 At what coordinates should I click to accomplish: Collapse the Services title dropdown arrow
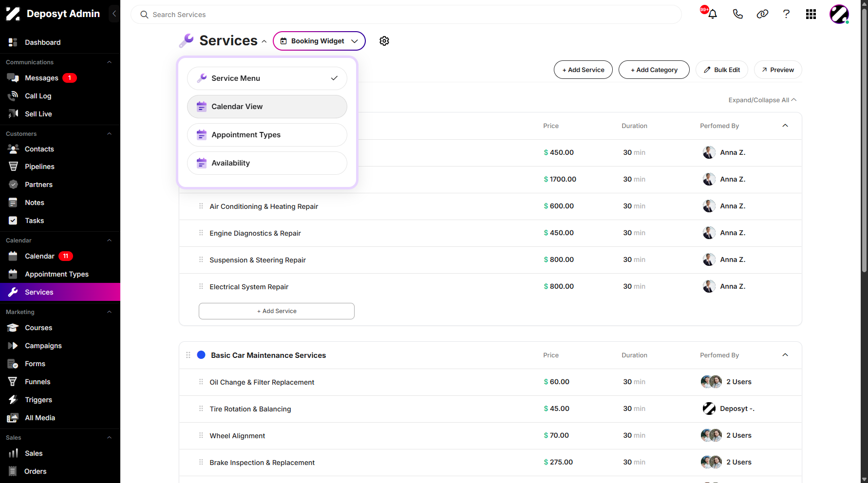(x=264, y=41)
